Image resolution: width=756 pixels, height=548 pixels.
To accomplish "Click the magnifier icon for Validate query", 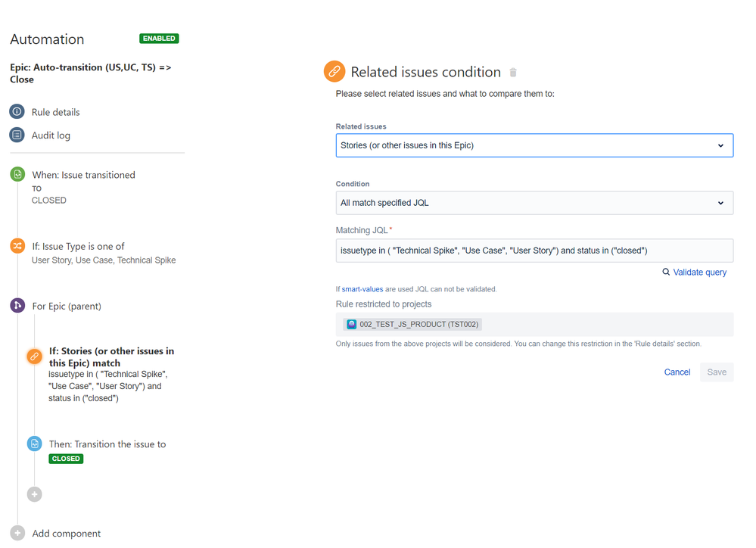I will pyautogui.click(x=666, y=272).
